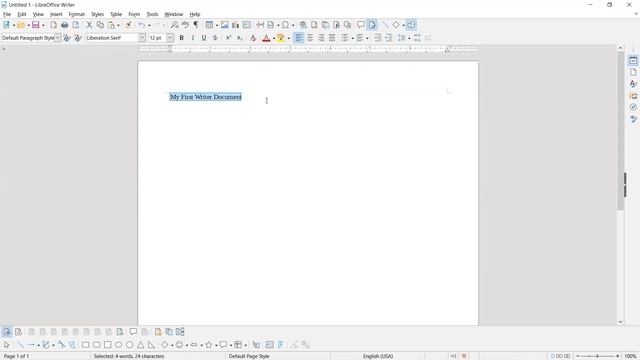Select the arrow Select tool in drawing toolbar

[x=7, y=345]
